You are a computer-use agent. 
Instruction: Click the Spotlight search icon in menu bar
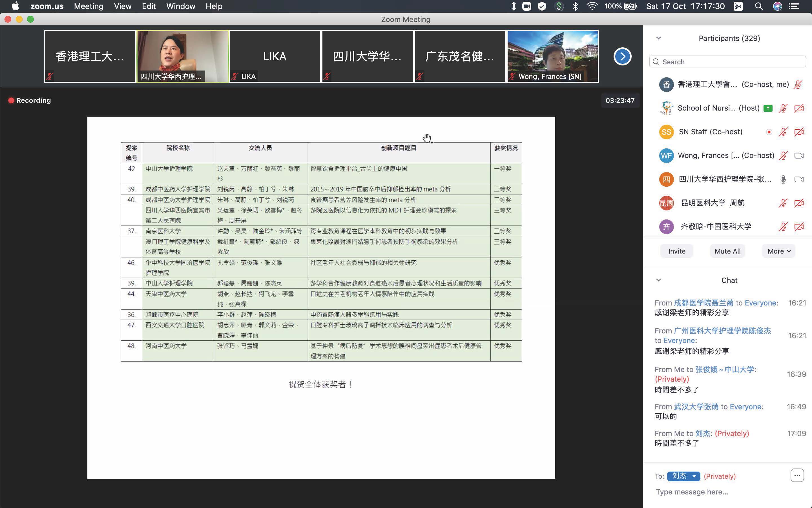point(759,6)
